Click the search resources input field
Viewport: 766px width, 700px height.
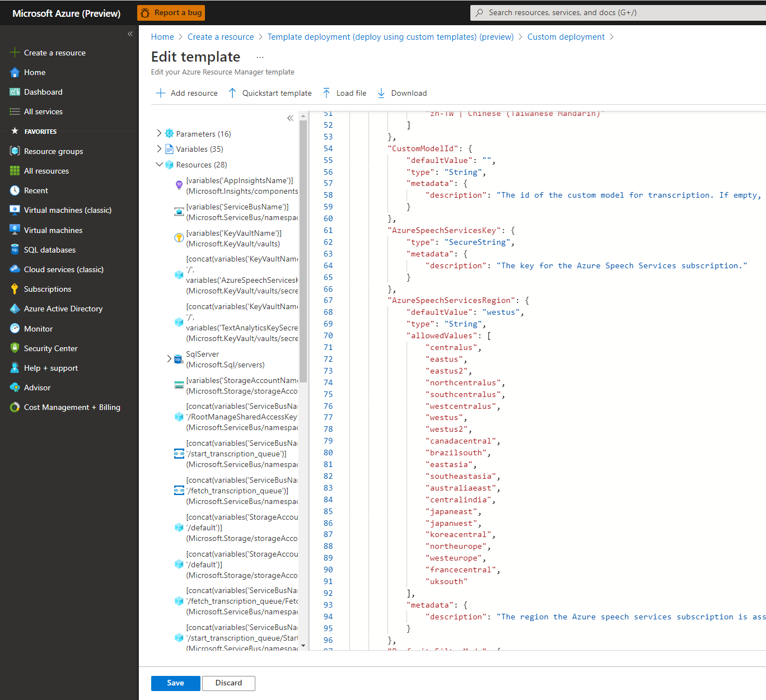[616, 12]
